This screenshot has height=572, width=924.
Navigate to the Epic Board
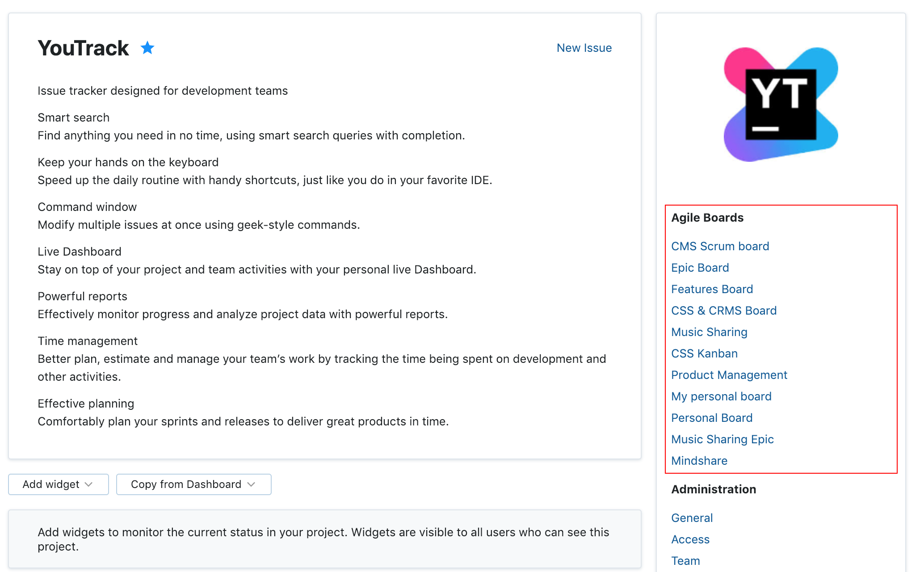pos(700,267)
